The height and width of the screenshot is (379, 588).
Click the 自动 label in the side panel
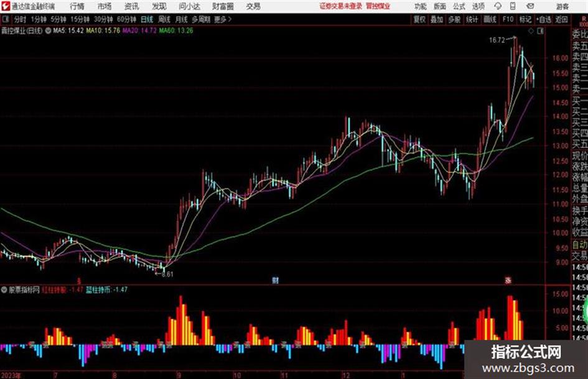click(580, 245)
